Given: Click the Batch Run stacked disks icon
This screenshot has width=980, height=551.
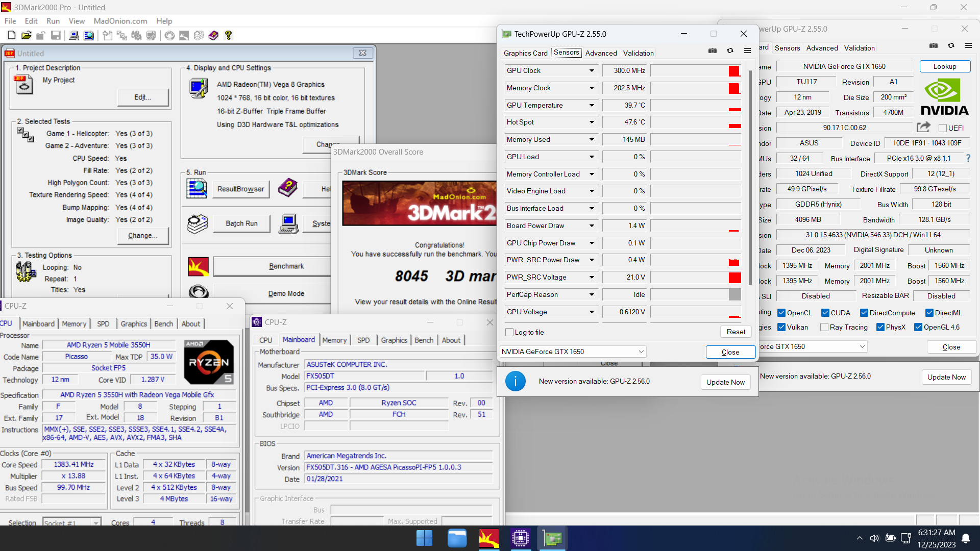Looking at the screenshot, I should pyautogui.click(x=198, y=224).
